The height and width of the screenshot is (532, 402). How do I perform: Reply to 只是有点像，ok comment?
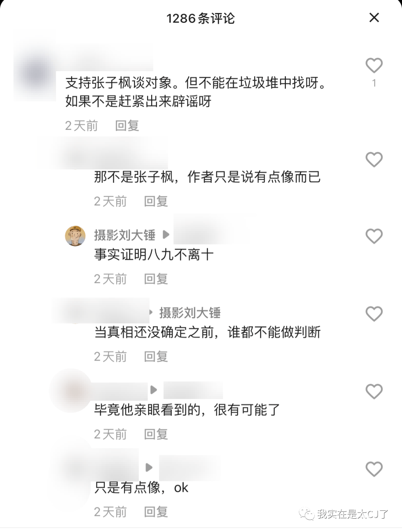pyautogui.click(x=156, y=512)
